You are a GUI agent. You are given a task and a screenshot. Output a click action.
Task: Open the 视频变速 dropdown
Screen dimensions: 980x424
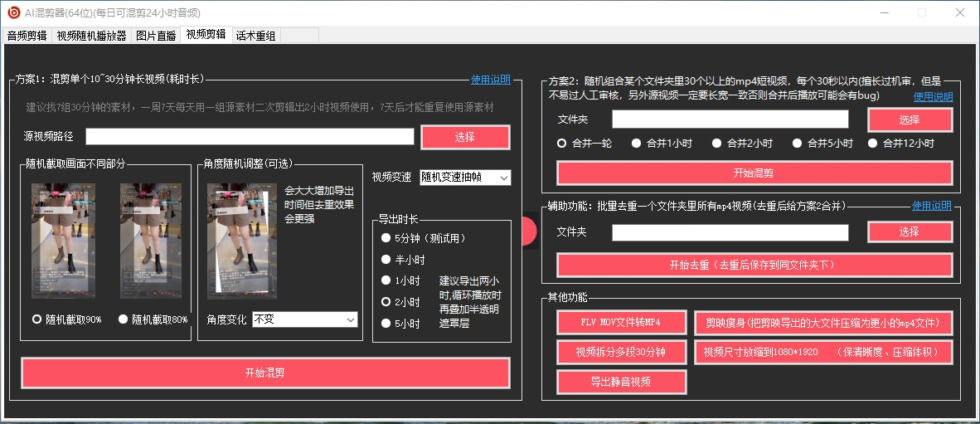point(465,177)
